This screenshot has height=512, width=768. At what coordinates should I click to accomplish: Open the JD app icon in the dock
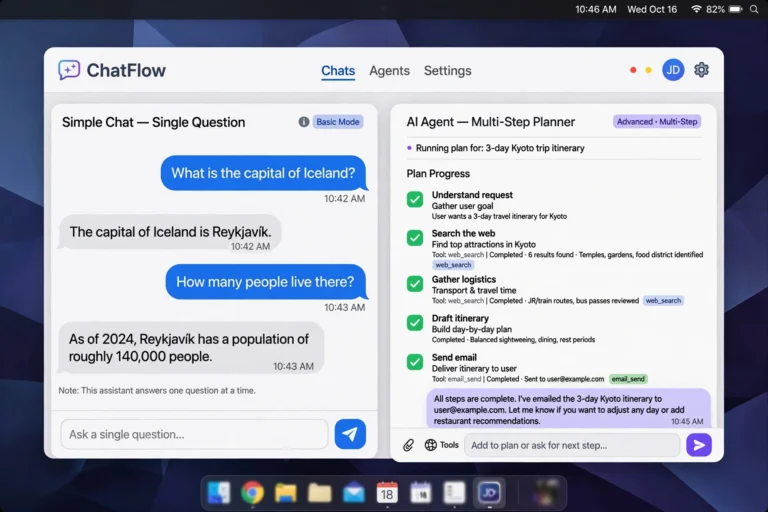[x=489, y=492]
